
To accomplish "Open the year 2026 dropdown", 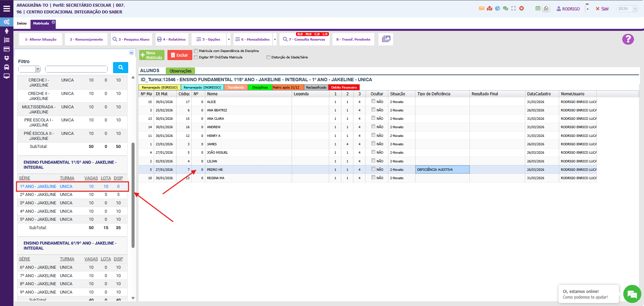I will pyautogui.click(x=627, y=9).
